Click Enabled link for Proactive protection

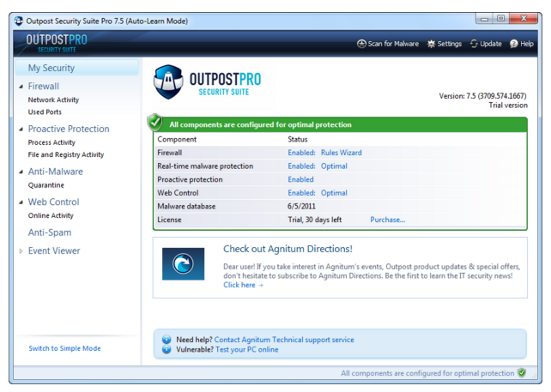point(300,179)
